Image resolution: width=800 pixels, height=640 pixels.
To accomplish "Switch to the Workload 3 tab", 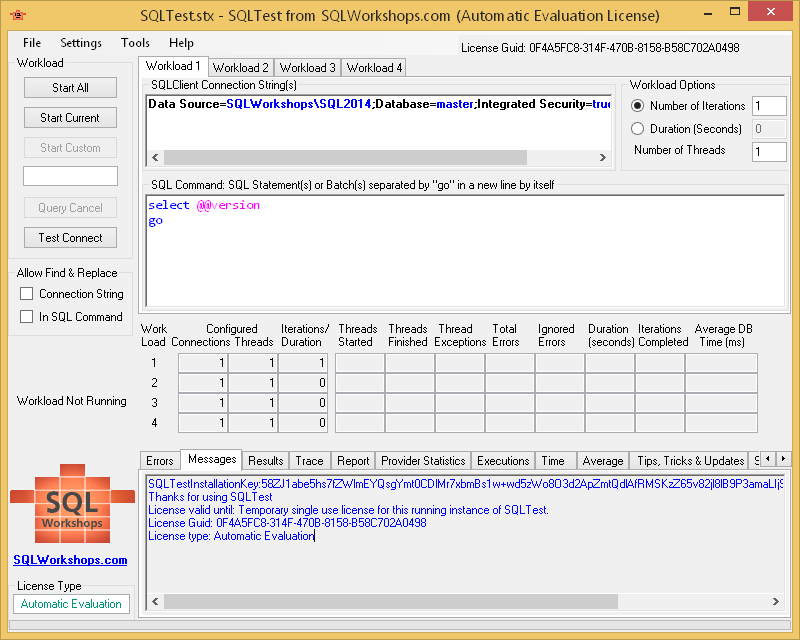I will click(307, 68).
